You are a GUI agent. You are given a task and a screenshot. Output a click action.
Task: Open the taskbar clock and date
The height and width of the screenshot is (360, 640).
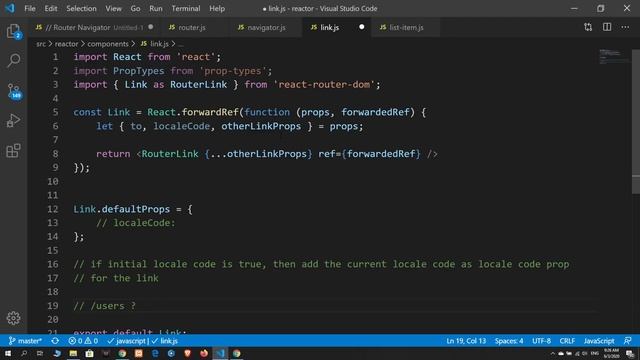611,353
